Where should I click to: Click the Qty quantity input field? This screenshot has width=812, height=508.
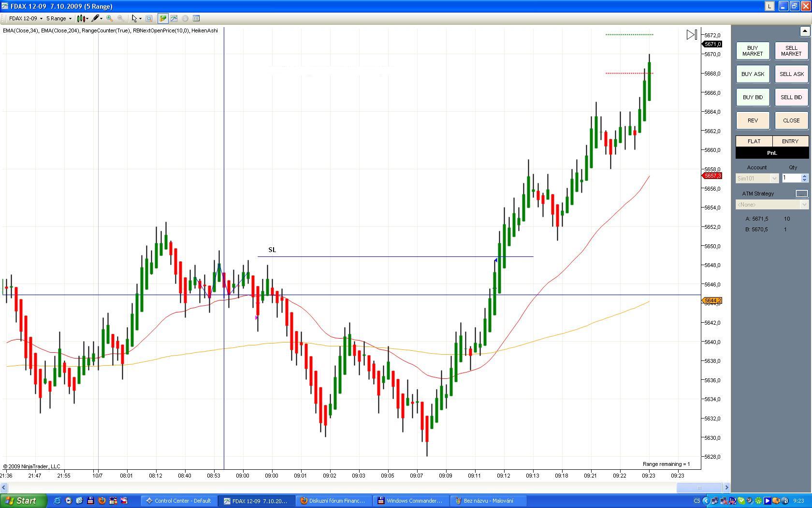pos(791,178)
